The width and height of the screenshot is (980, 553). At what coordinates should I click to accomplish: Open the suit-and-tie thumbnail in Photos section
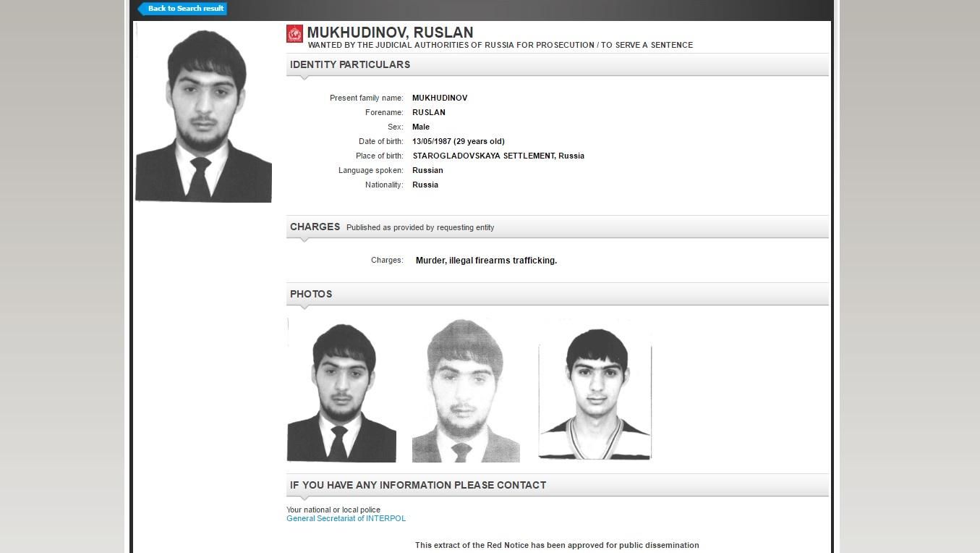tap(341, 389)
